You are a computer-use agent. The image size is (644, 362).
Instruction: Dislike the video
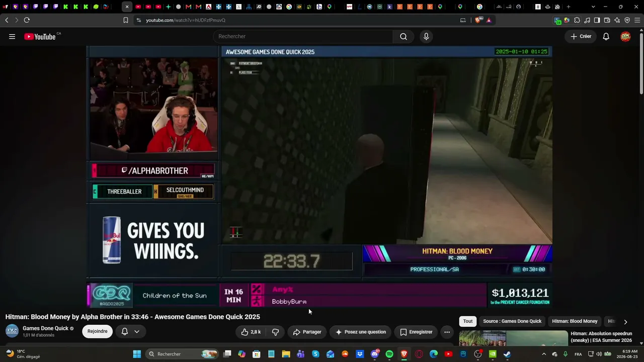point(275,332)
